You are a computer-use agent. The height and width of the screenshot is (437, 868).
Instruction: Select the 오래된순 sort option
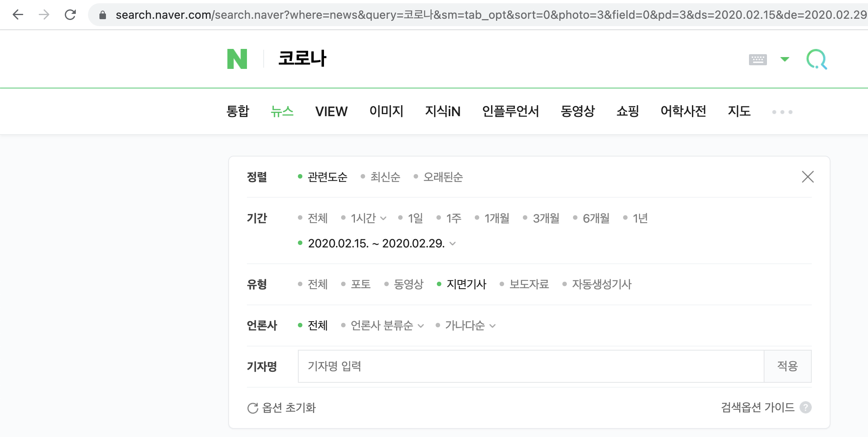[443, 177]
